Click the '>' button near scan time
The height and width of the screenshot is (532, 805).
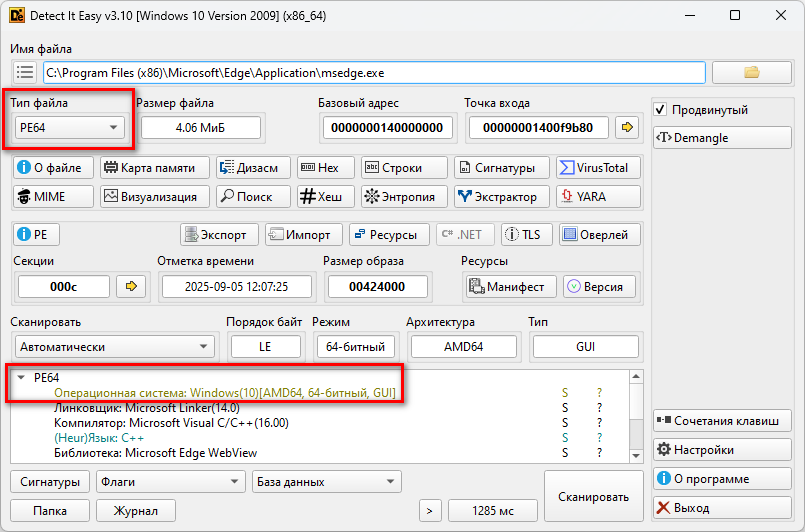tap(430, 511)
